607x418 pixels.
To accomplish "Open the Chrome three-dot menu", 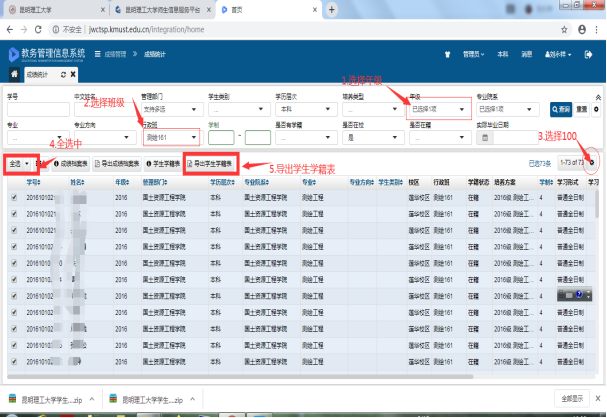I will point(597,30).
